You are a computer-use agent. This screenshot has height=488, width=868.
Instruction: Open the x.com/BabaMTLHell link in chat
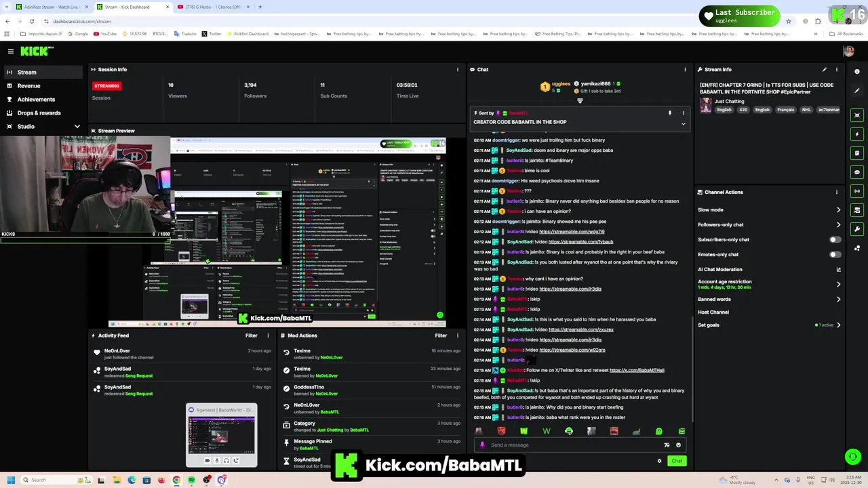(637, 370)
